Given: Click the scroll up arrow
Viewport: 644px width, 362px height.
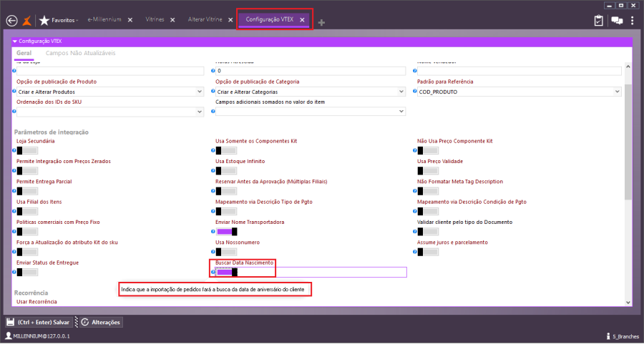Looking at the screenshot, I should click(628, 67).
